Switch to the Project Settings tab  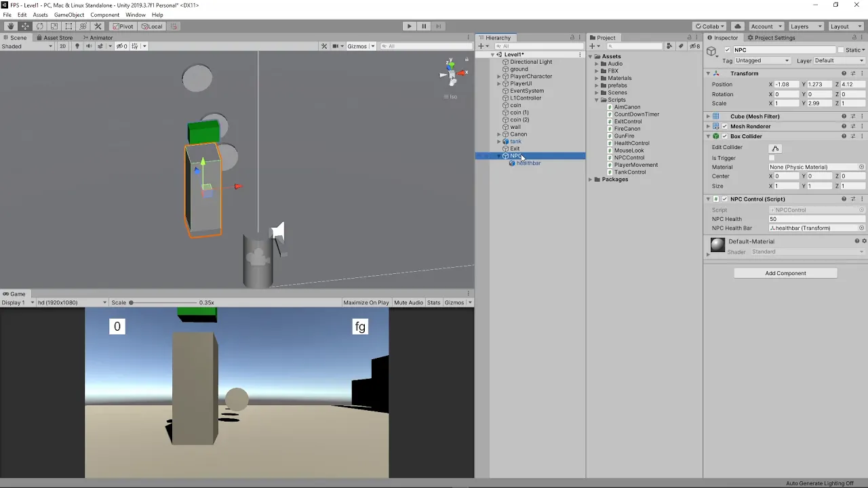pos(771,38)
